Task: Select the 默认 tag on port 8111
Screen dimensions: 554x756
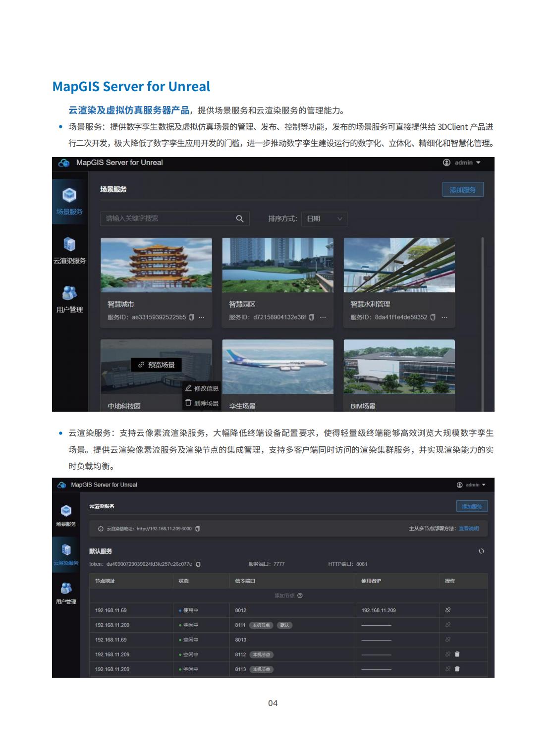Action: point(284,625)
